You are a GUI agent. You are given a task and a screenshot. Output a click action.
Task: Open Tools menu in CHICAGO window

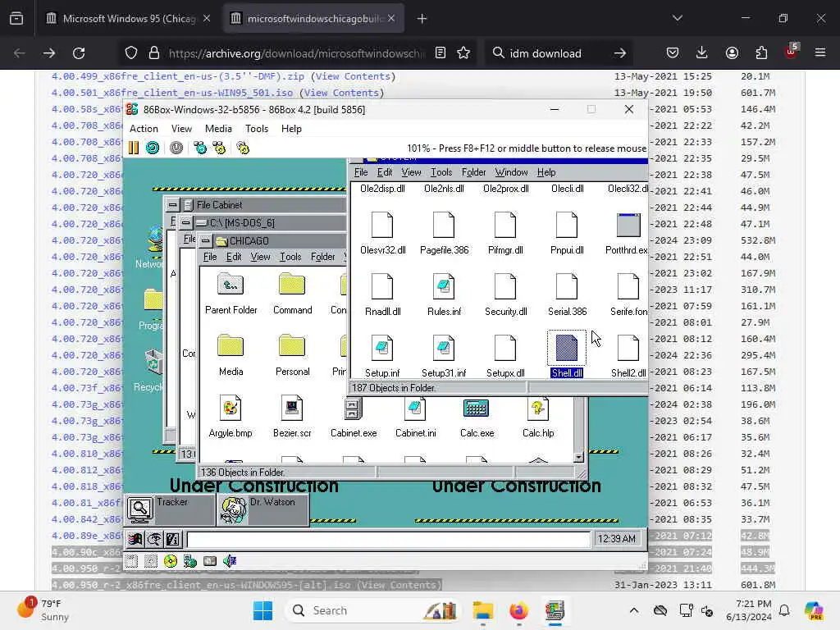(290, 257)
